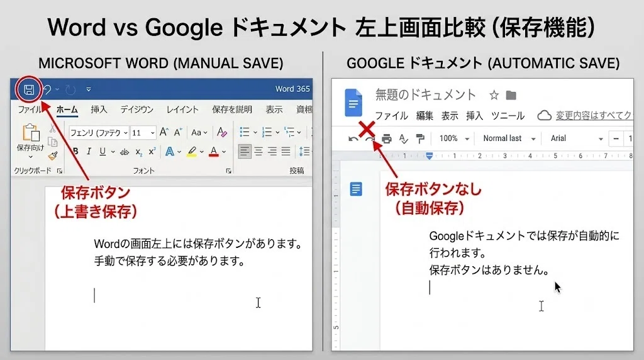Toggle Bold in Word ribbon
Image resolution: width=644 pixels, height=360 pixels.
(75, 152)
